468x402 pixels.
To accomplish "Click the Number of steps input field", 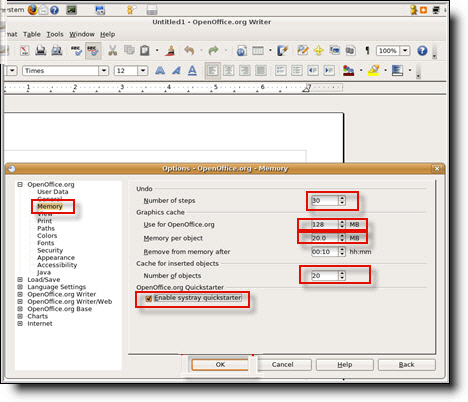I will pyautogui.click(x=325, y=201).
